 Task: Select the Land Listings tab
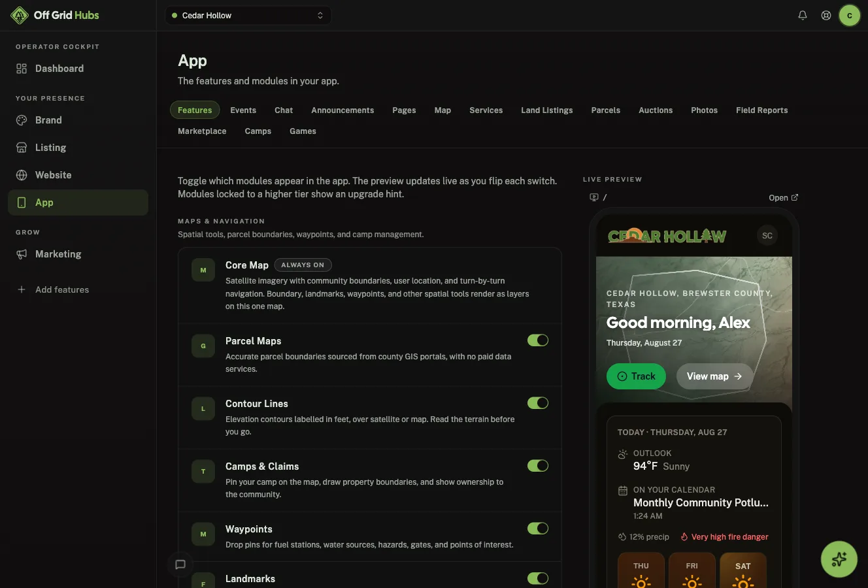pos(547,110)
